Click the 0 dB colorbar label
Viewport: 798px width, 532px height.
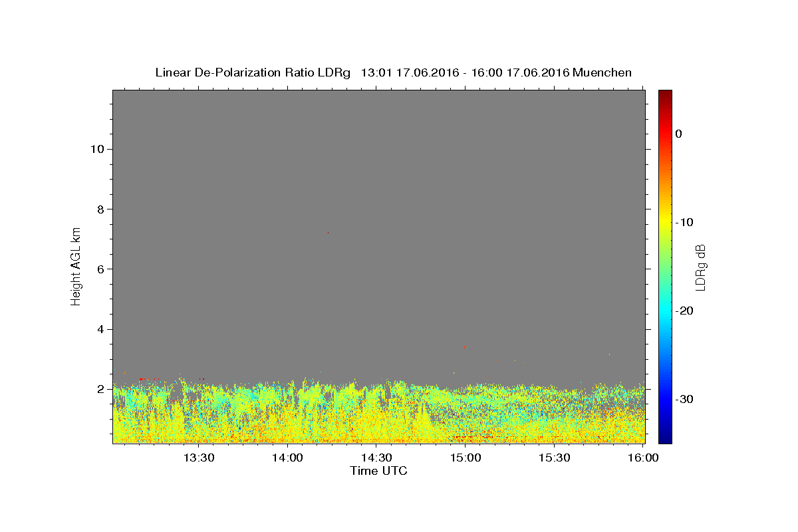tap(679, 134)
